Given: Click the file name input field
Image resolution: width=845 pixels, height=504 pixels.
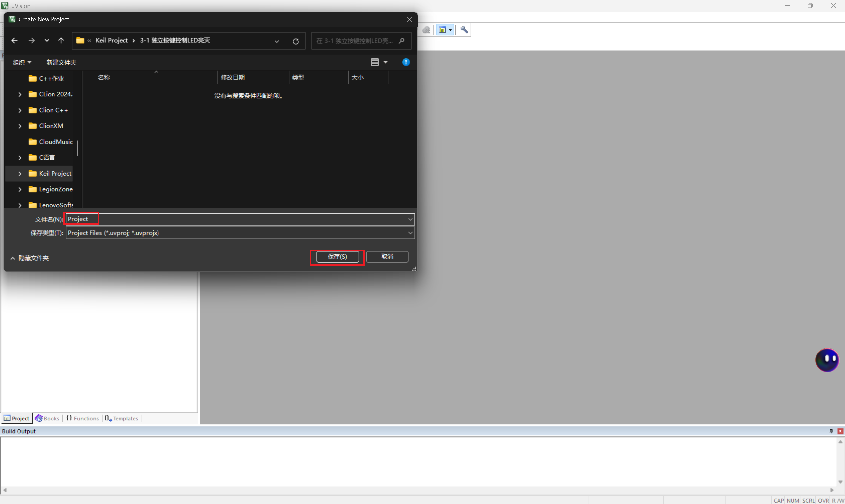Looking at the screenshot, I should click(238, 219).
